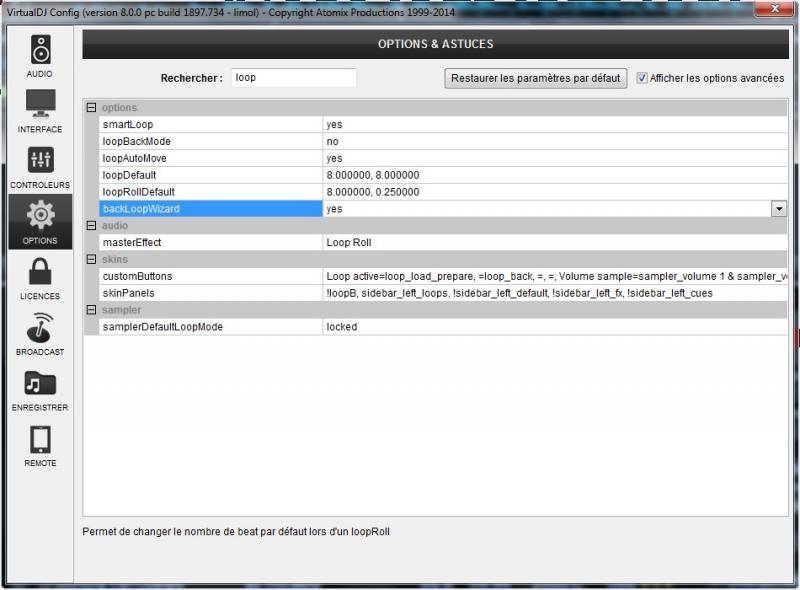The height and width of the screenshot is (590, 800).
Task: Collapse the sampler group
Action: [91, 310]
